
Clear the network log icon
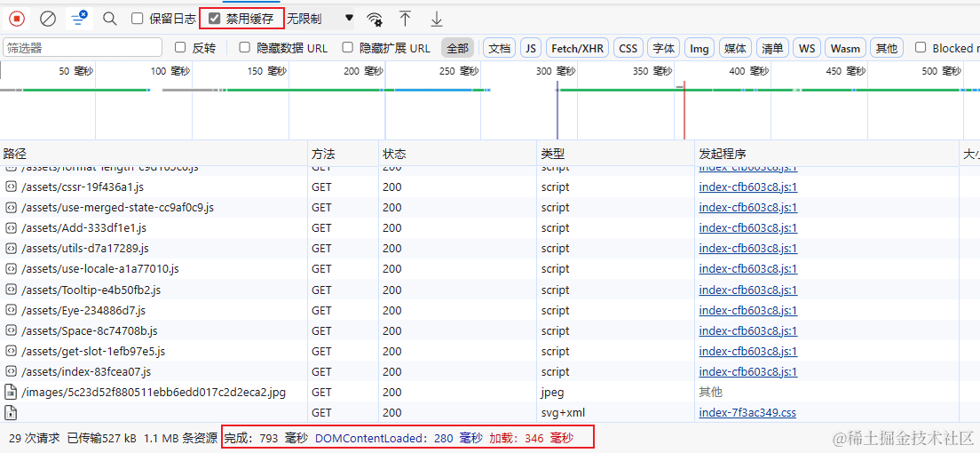click(49, 18)
